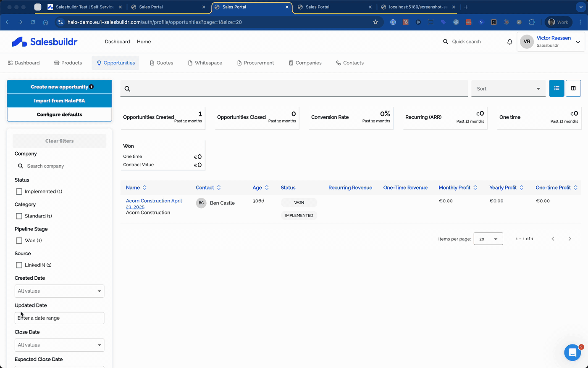Click the Salesbuildr logo
588x368 pixels.
click(45, 42)
